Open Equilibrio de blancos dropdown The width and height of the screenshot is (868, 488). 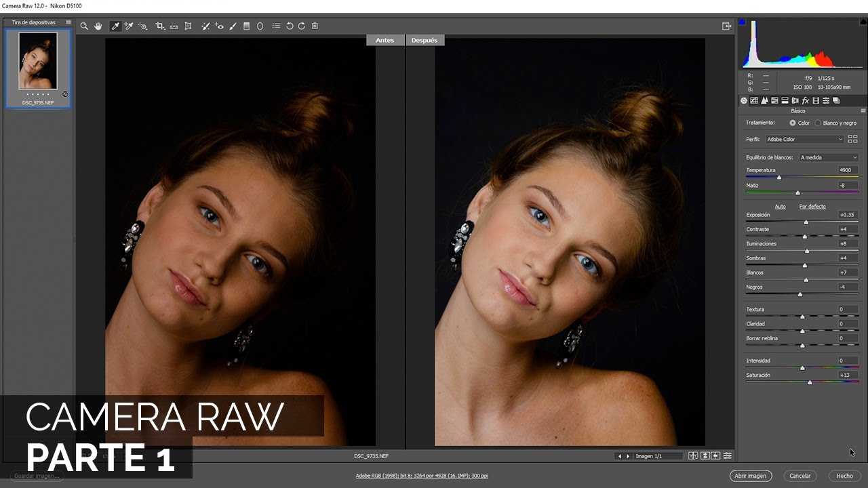click(x=829, y=157)
